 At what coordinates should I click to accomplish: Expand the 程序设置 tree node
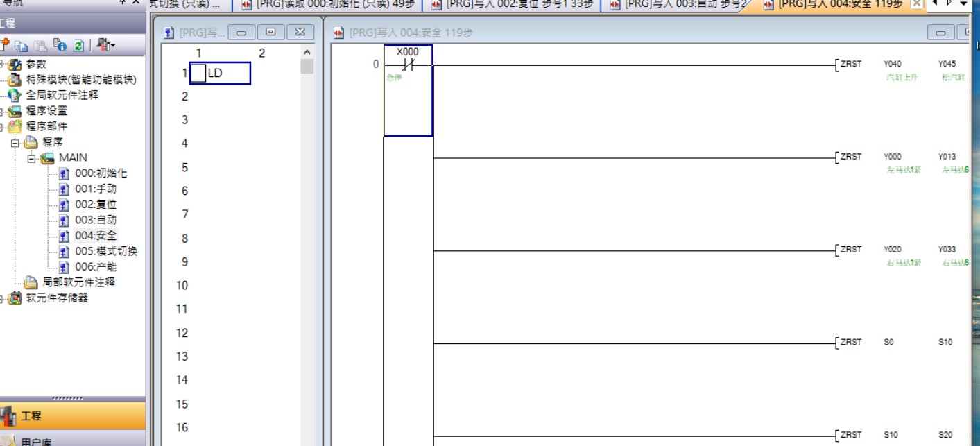tap(3, 111)
